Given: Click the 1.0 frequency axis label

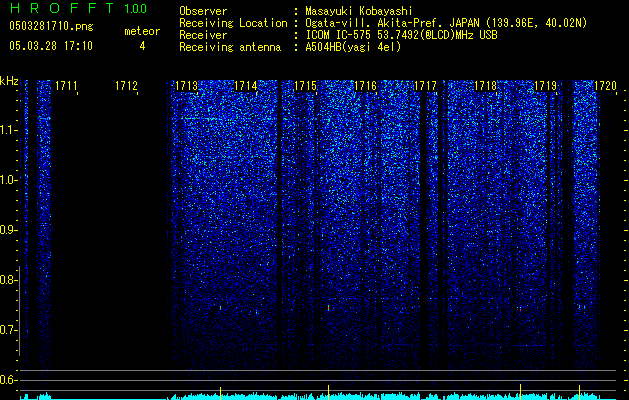Looking at the screenshot, I should [x=8, y=180].
